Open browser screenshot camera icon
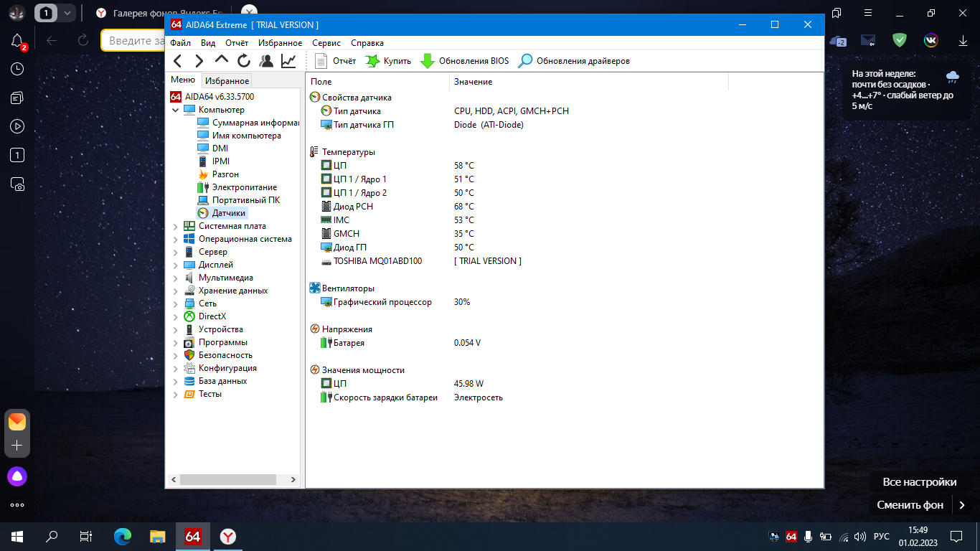 17,184
